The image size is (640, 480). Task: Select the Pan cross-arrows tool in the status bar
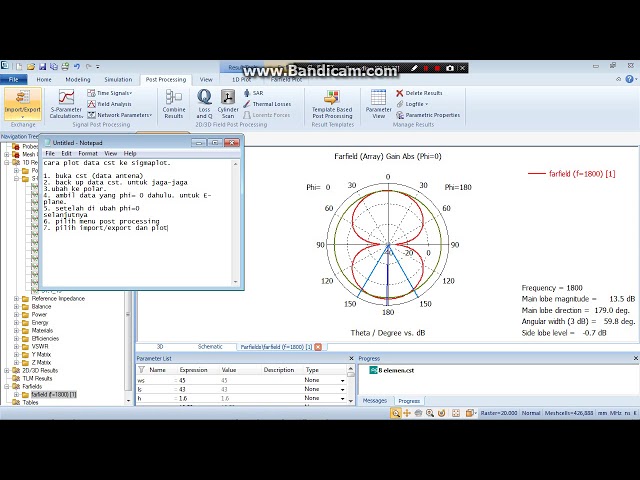click(407, 413)
